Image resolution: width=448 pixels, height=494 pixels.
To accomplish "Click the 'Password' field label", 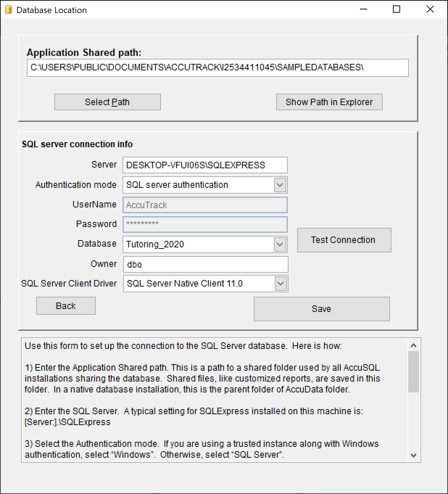I will click(x=96, y=224).
